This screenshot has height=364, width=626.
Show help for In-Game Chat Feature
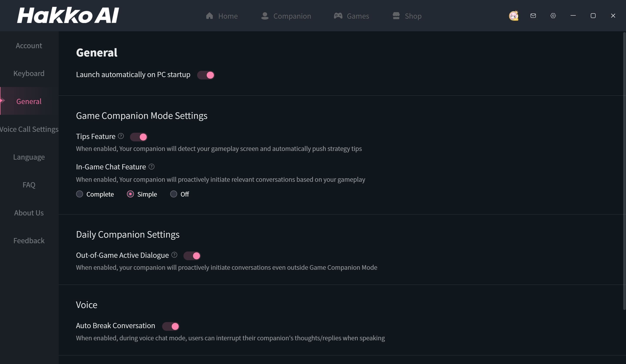pos(151,167)
